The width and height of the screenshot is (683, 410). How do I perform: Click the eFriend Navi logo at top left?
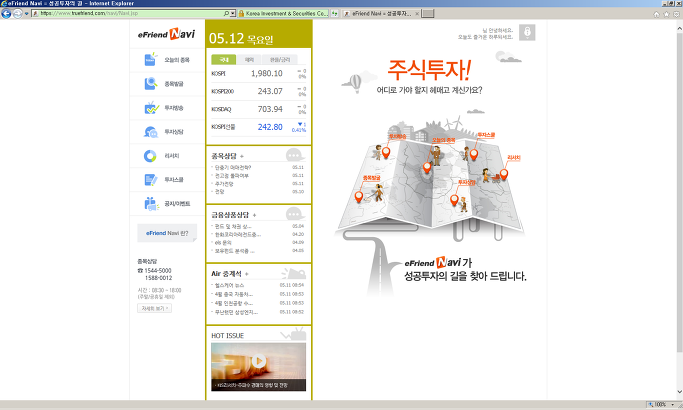tap(166, 34)
